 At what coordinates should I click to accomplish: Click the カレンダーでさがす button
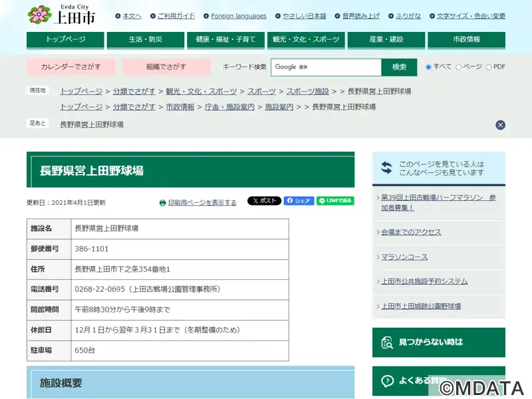tap(71, 67)
